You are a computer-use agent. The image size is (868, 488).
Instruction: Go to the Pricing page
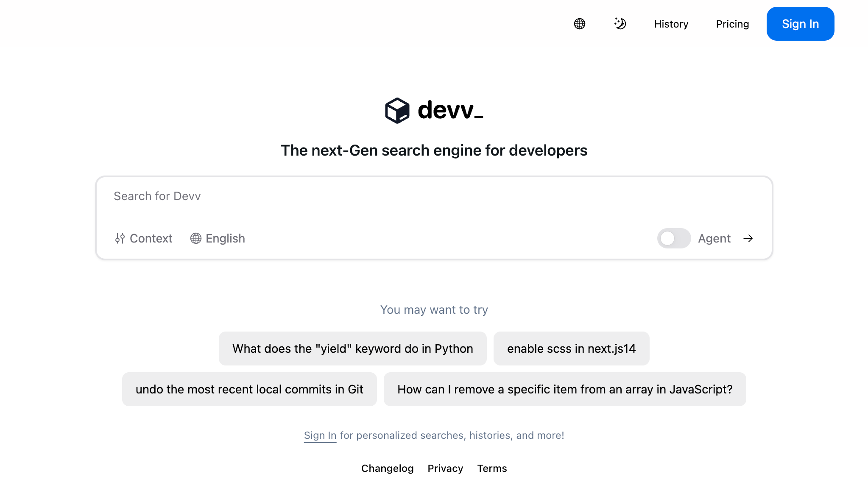point(732,24)
